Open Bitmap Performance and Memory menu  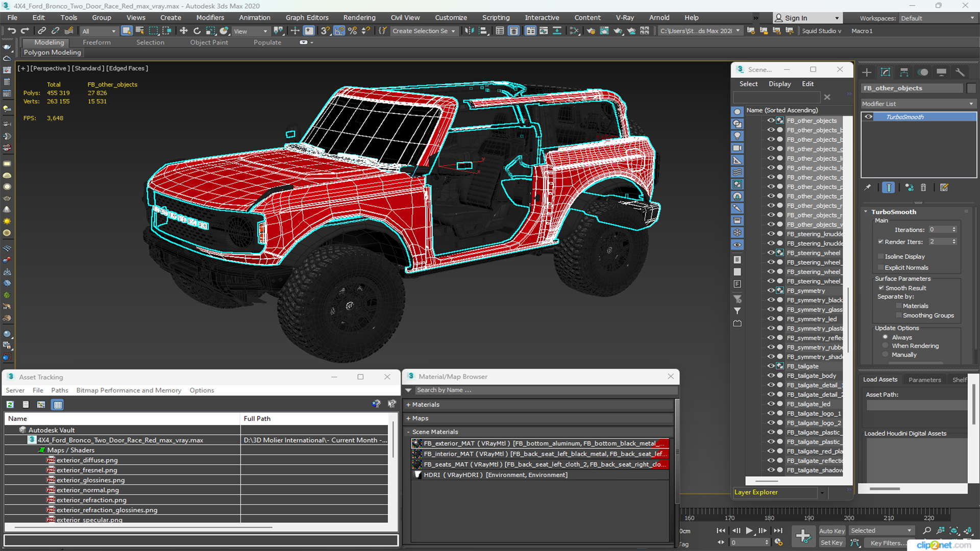point(129,390)
